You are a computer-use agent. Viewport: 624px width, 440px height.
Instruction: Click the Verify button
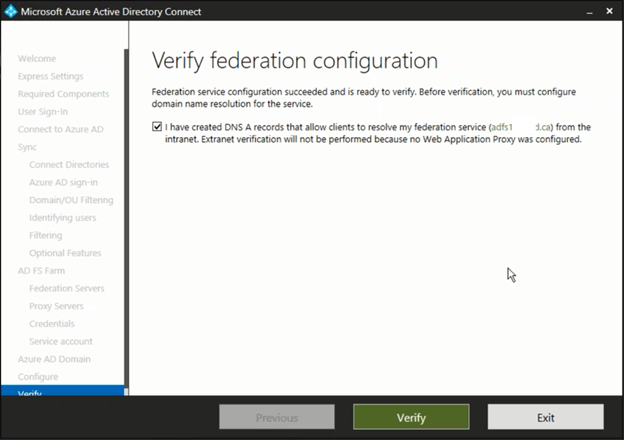click(411, 417)
